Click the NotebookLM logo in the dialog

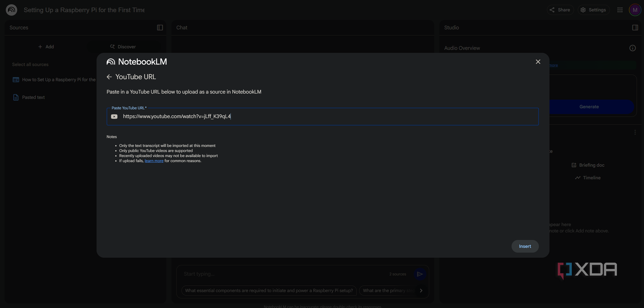pos(137,62)
